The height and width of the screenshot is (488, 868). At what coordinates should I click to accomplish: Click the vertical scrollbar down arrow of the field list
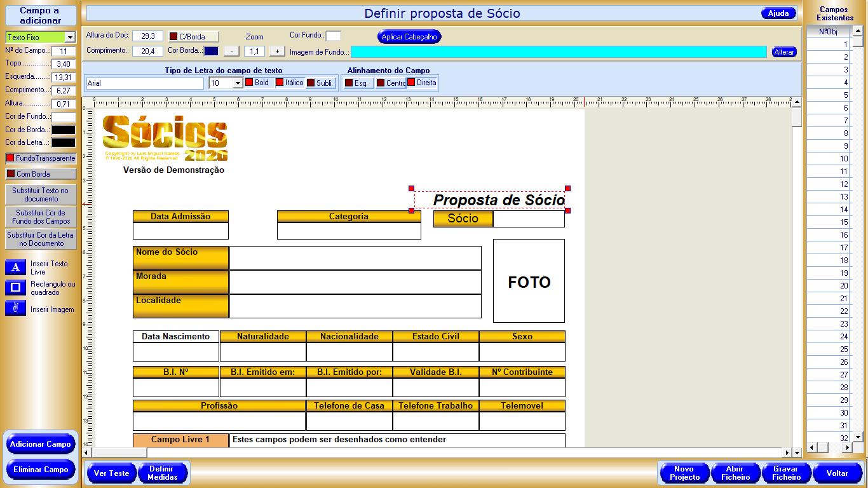(858, 437)
